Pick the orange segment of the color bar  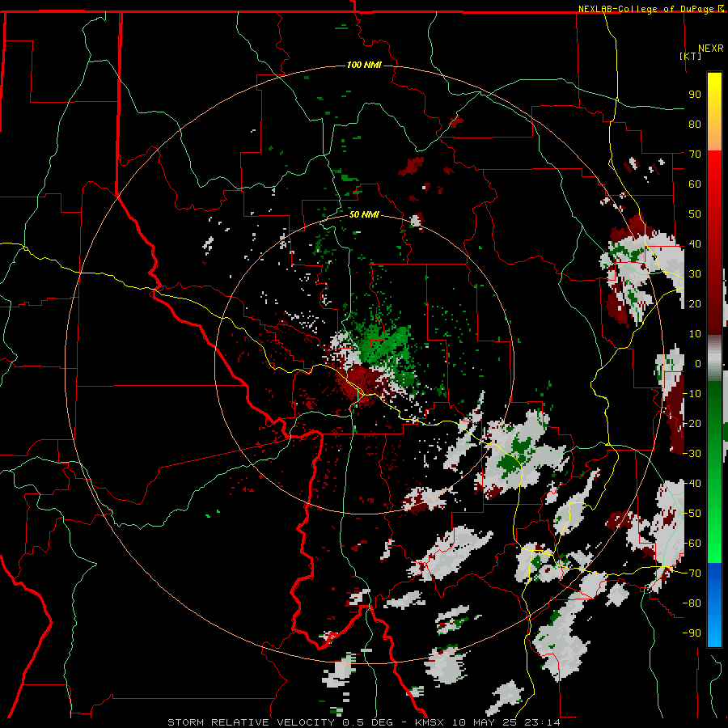pyautogui.click(x=714, y=134)
